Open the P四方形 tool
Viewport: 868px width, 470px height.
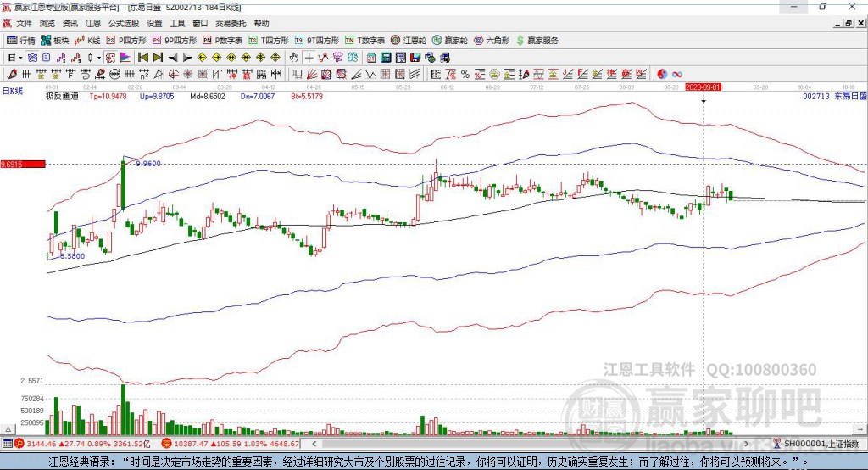tap(126, 41)
